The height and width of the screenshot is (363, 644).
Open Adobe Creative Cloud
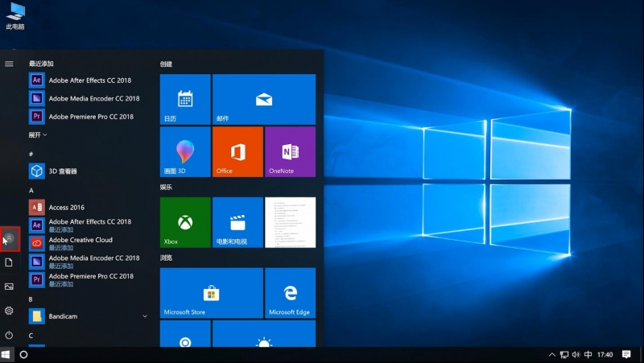coord(89,243)
